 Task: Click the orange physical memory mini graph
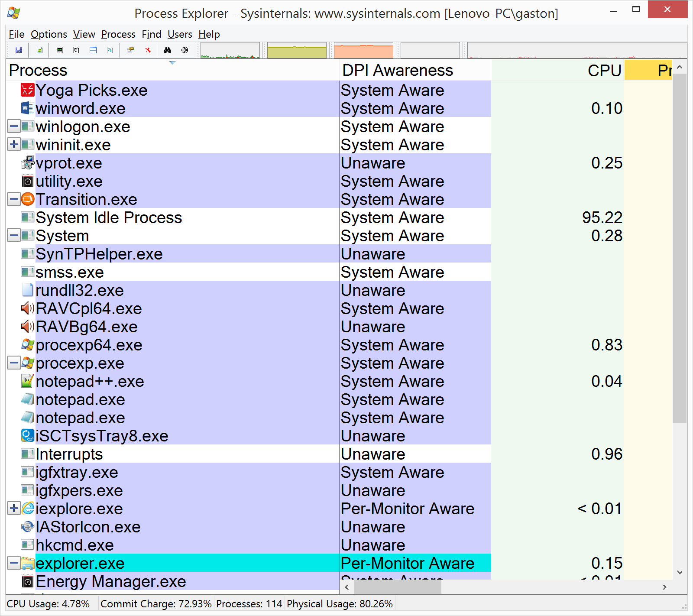[363, 50]
